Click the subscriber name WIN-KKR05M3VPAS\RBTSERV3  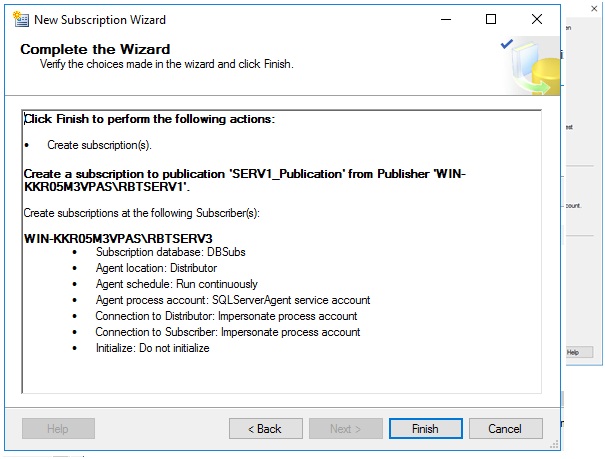pyautogui.click(x=118, y=238)
